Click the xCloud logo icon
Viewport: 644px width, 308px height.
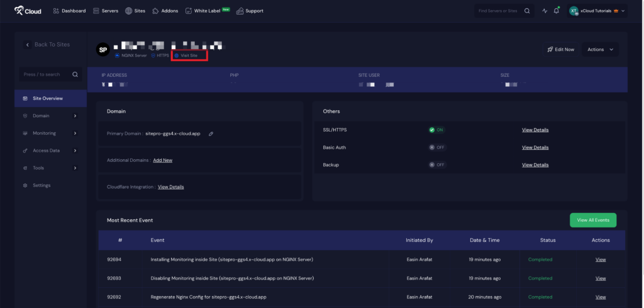20,11
